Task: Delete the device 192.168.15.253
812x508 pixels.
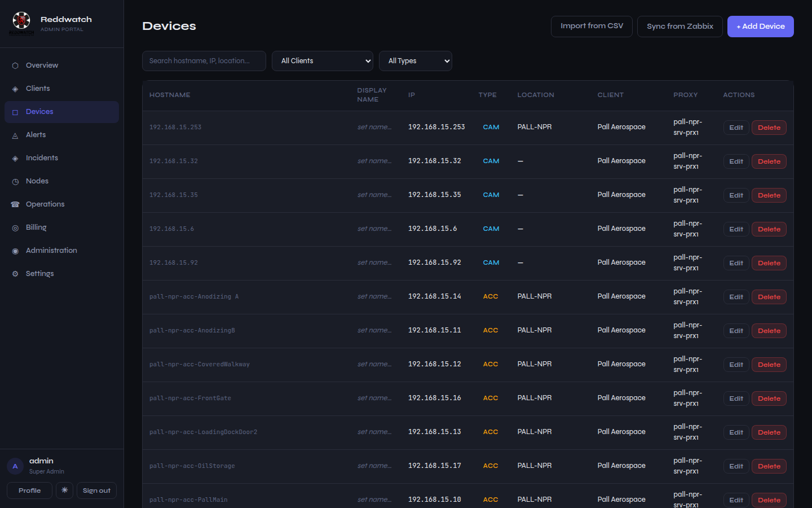Action: pyautogui.click(x=769, y=128)
